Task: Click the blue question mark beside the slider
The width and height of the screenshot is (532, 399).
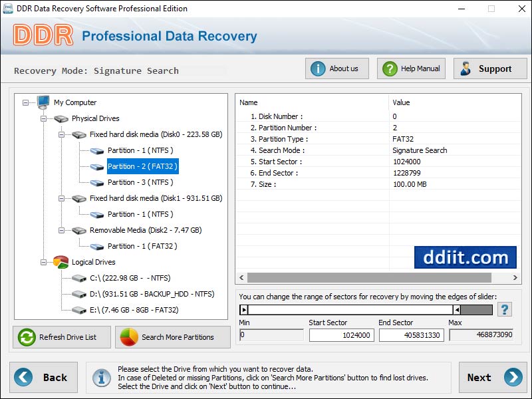Action: (x=505, y=309)
